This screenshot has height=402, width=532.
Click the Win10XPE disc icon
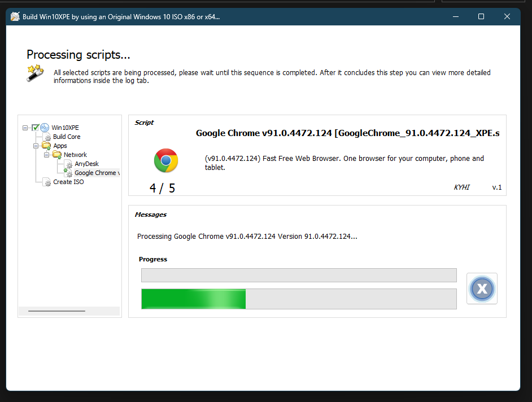coord(45,128)
